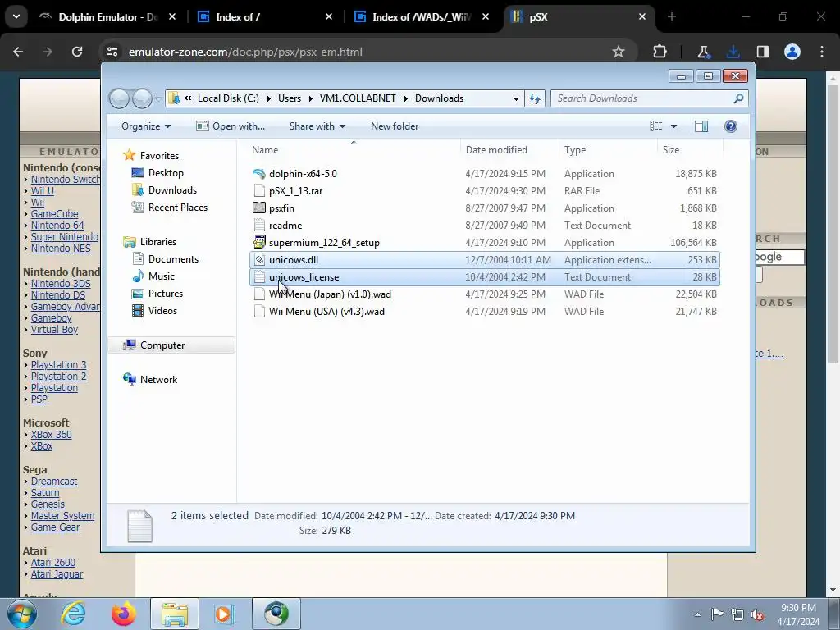Switch to the Index of / tab

pyautogui.click(x=266, y=16)
